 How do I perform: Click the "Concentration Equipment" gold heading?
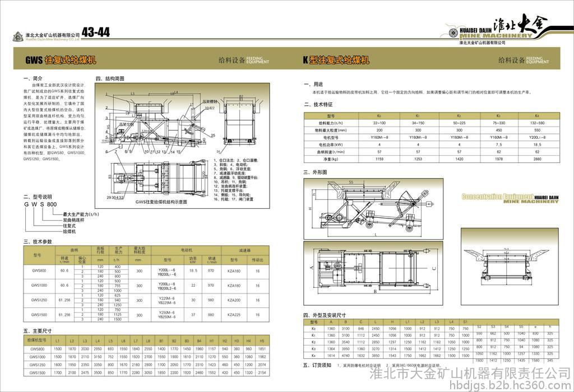[x=497, y=197]
